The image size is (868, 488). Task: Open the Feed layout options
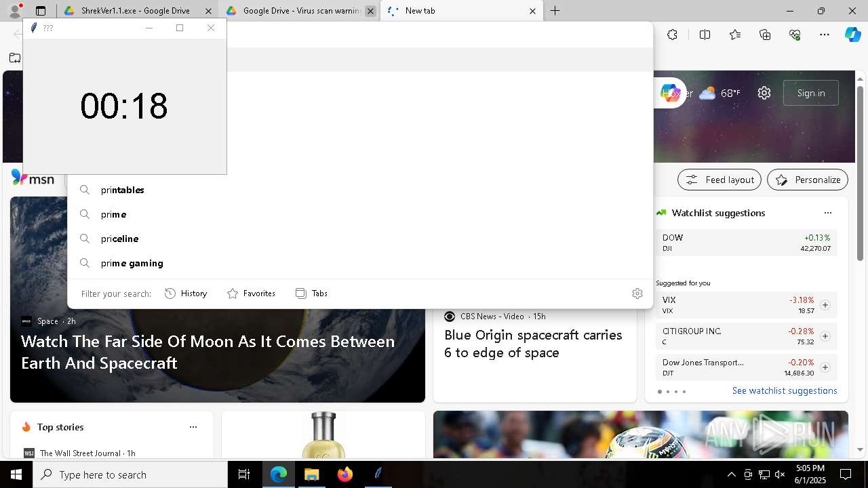[719, 180]
